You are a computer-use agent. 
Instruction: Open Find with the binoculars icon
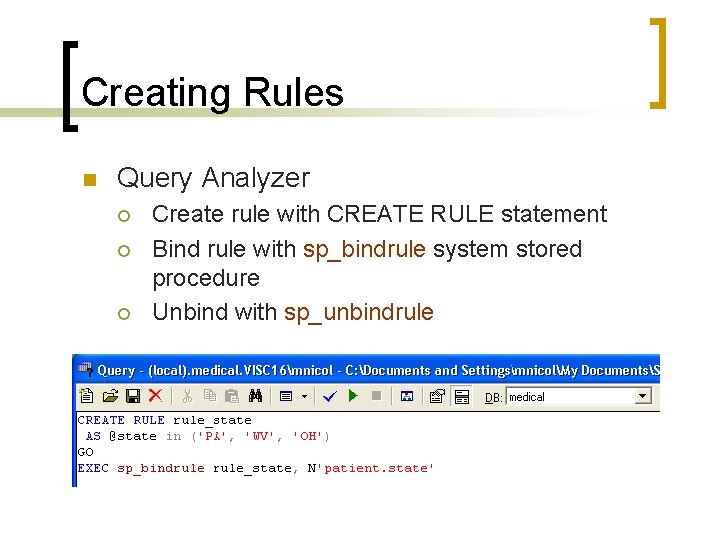255,395
